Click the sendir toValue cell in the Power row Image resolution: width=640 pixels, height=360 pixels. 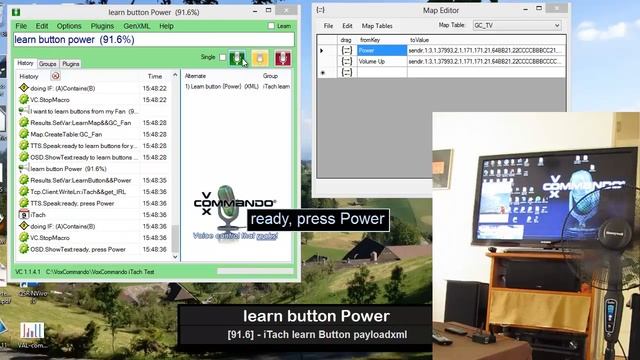pos(486,51)
